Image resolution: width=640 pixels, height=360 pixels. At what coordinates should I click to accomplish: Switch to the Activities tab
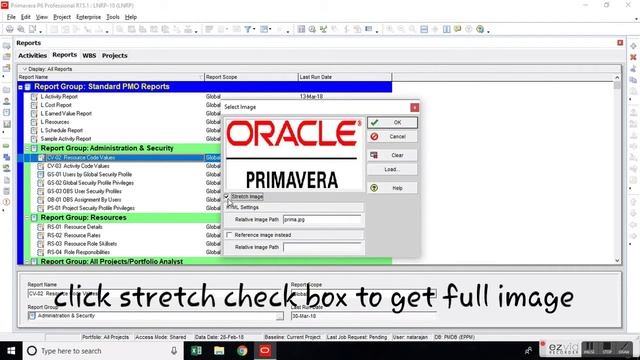point(32,56)
